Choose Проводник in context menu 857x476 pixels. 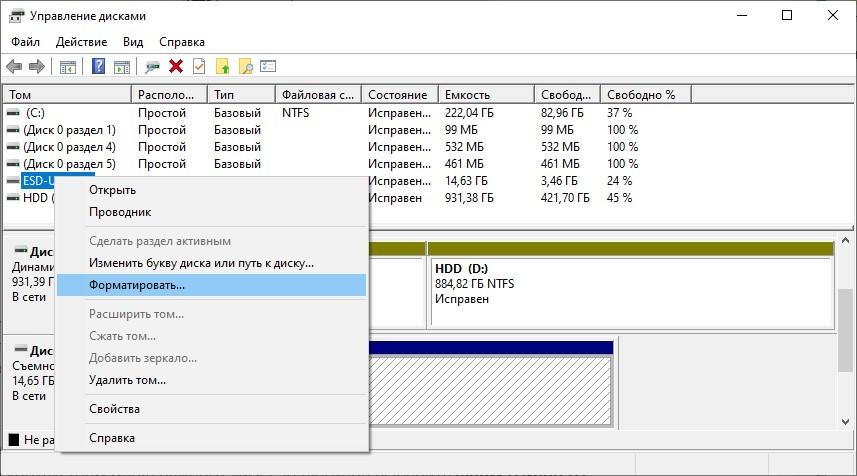pos(212,212)
